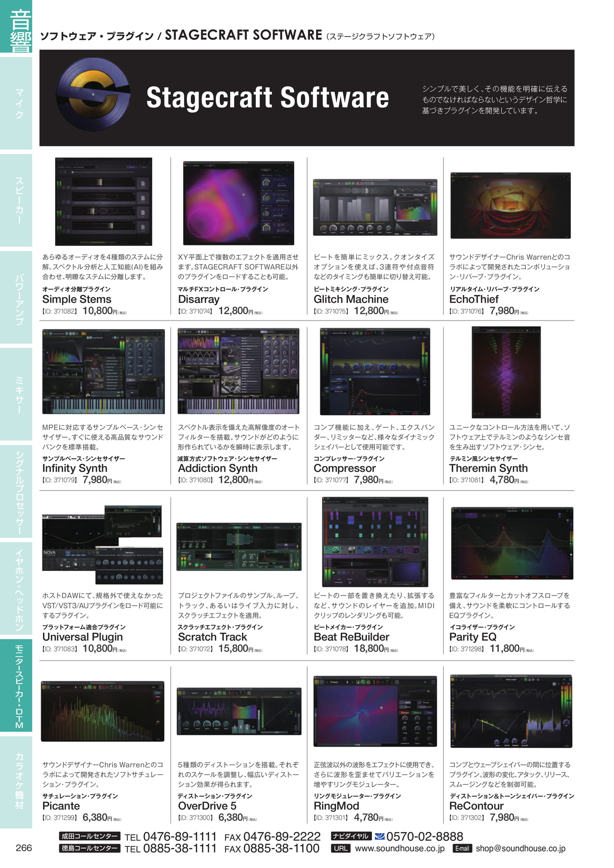614x868 pixels.
Task: Click the Simple Stems product name
Action: point(77,299)
